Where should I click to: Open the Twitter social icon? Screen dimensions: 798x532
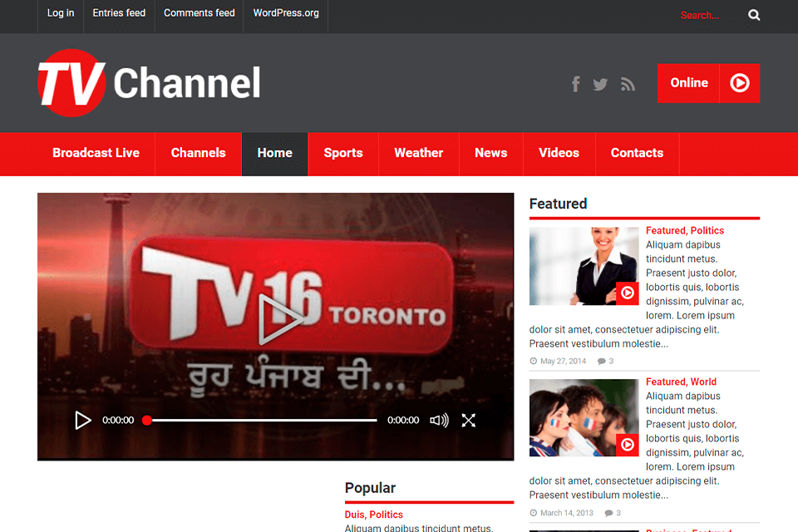coord(600,85)
